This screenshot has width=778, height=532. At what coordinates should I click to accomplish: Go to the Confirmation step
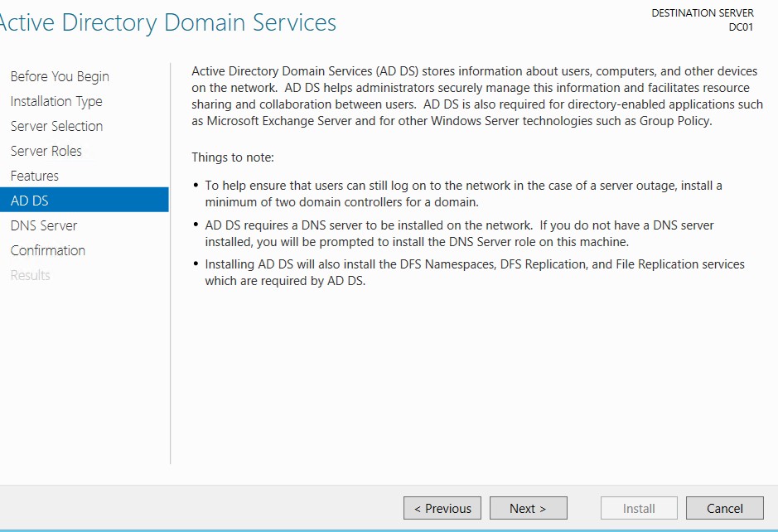47,250
